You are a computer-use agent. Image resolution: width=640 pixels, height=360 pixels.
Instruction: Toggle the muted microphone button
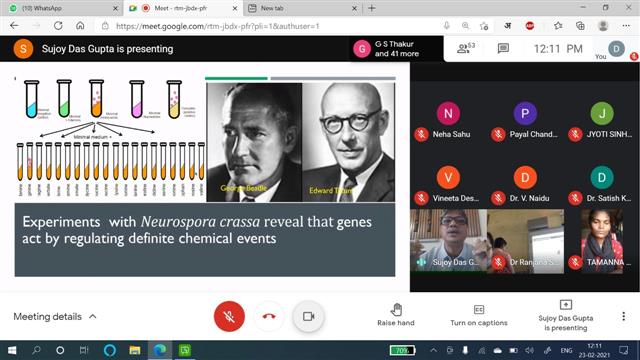[x=229, y=316]
